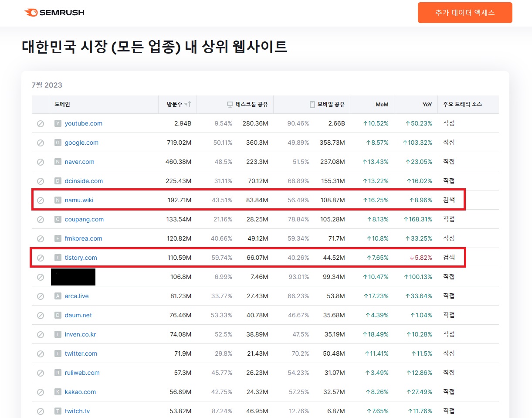
Task: Click the 103.32% YoY value for google.com
Action: pyautogui.click(x=417, y=143)
